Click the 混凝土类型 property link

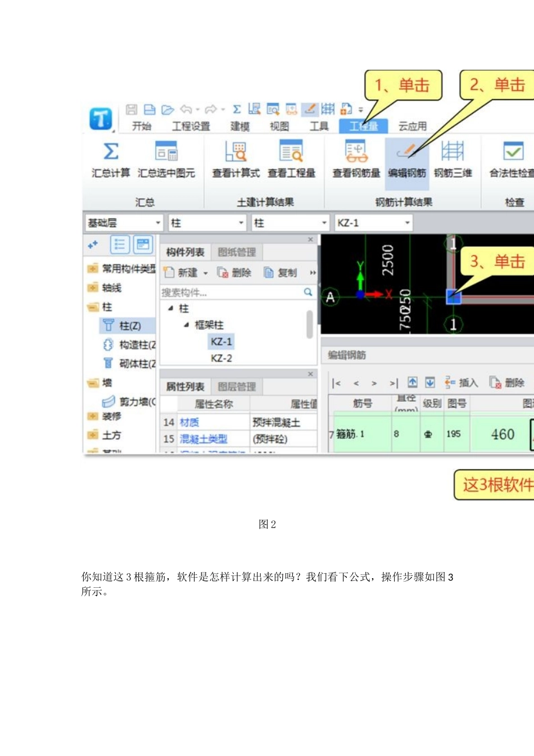point(203,439)
